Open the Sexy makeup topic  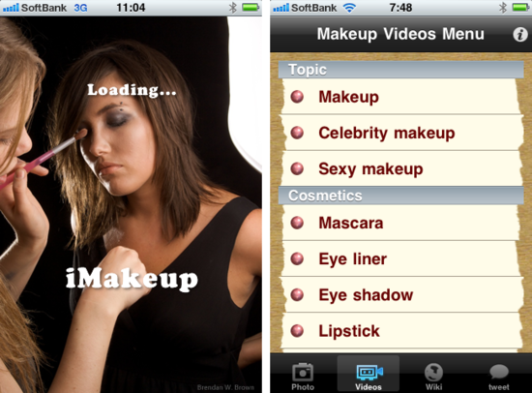(x=401, y=168)
